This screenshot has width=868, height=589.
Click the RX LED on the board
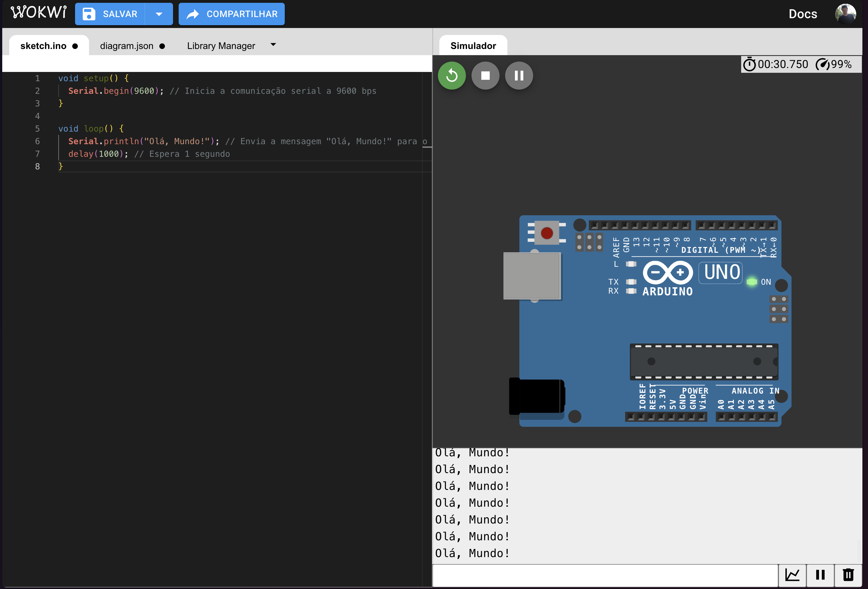click(x=631, y=291)
